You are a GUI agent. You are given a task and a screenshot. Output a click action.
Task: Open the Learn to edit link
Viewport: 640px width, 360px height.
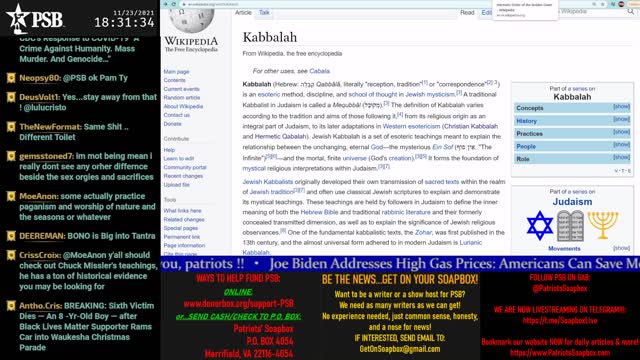click(x=179, y=159)
